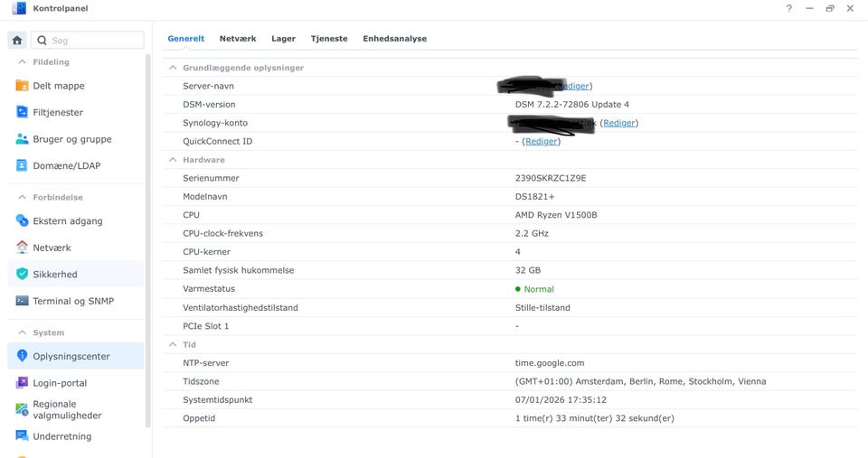The height and width of the screenshot is (458, 868).
Task: Click Rediger link for Server-navn
Action: (574, 86)
